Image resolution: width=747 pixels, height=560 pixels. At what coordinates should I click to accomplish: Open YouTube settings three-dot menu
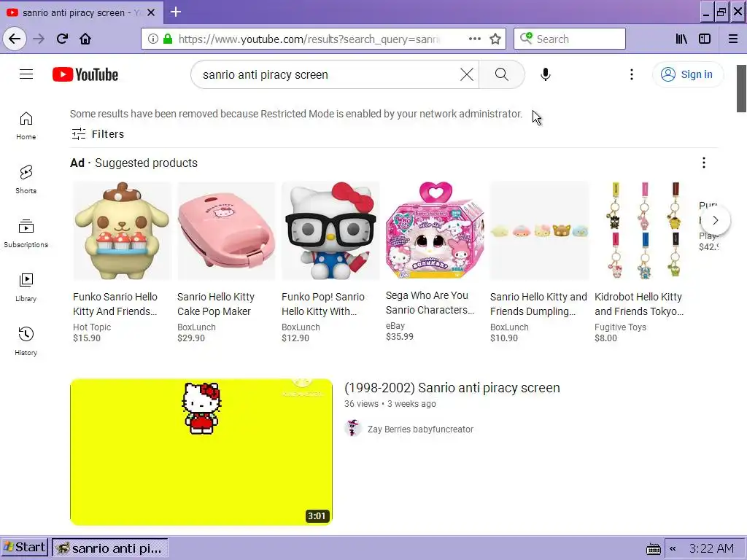(x=632, y=74)
